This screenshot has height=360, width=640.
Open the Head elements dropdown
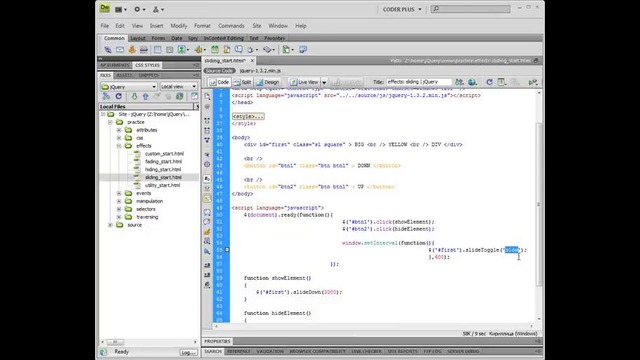tap(252, 49)
